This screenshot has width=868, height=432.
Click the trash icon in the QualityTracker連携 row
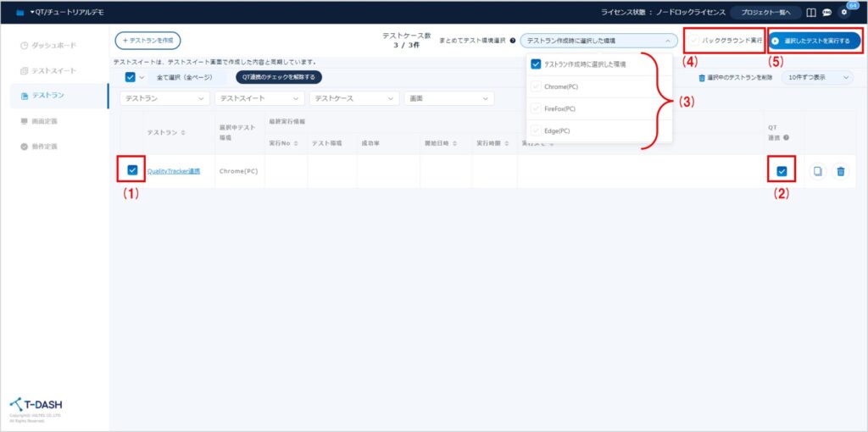(x=840, y=171)
